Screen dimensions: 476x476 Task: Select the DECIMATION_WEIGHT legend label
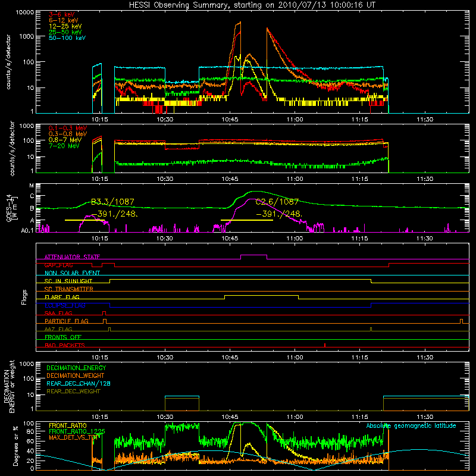pyautogui.click(x=76, y=376)
